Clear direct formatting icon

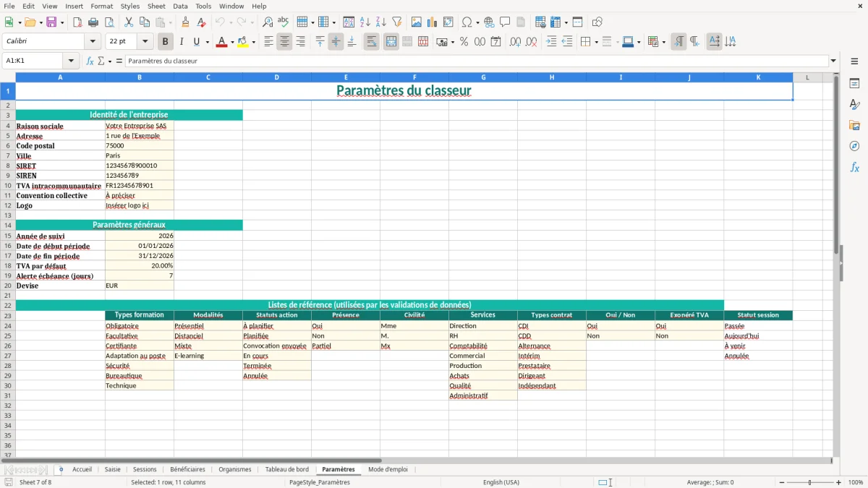[x=201, y=22]
